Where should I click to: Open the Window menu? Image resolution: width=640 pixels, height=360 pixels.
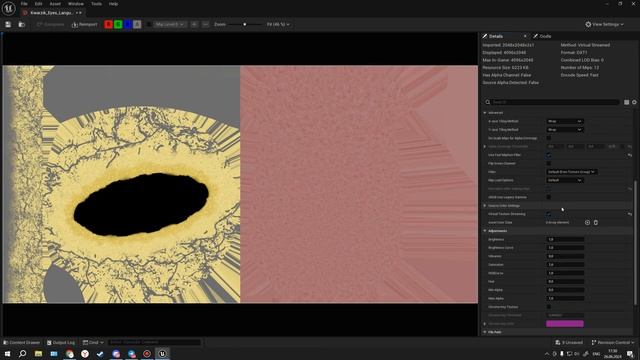click(76, 4)
